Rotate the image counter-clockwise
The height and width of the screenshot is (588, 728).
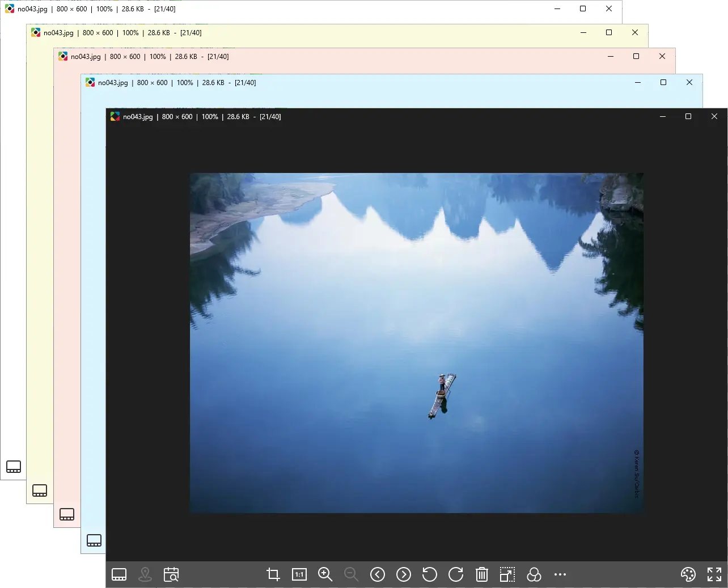point(430,574)
